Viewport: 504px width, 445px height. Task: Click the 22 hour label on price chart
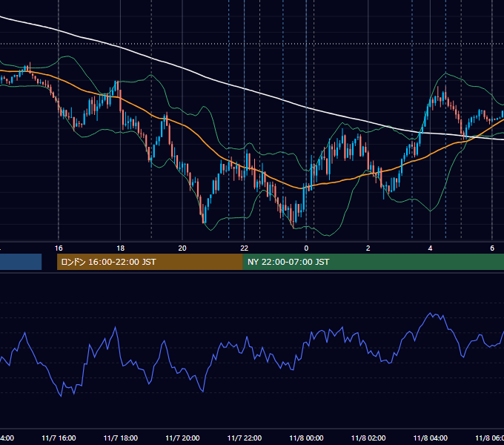tap(245, 248)
